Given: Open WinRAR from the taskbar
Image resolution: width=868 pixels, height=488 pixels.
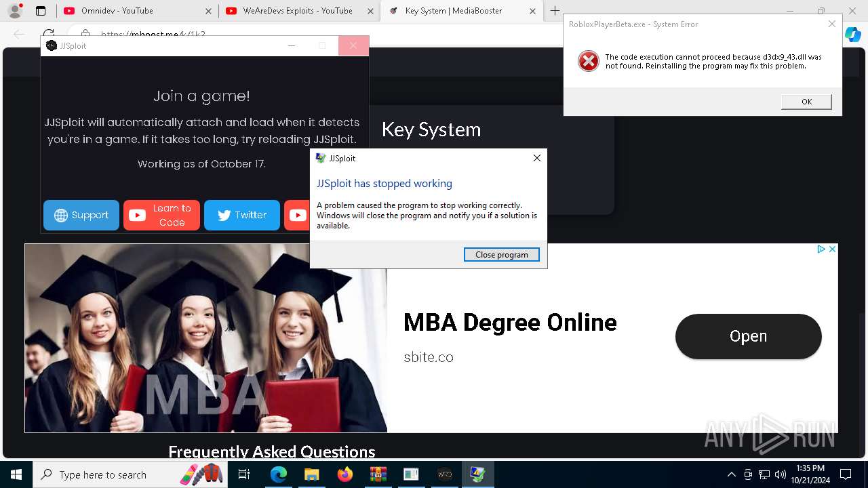Looking at the screenshot, I should click(378, 474).
